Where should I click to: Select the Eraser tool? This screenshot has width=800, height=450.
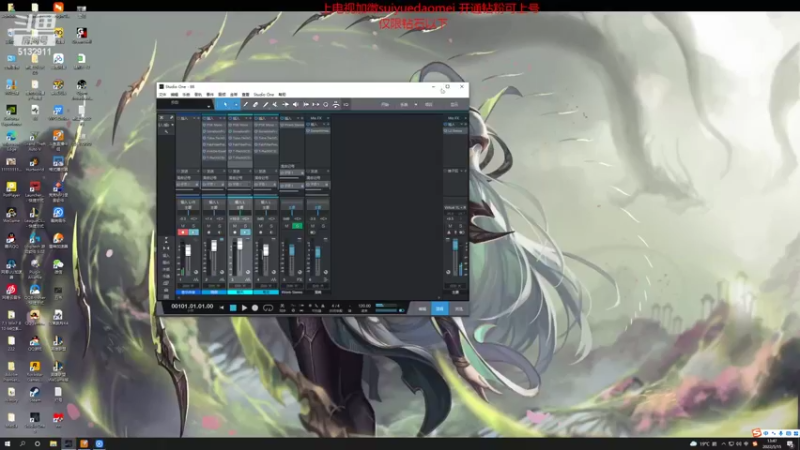(x=256, y=105)
